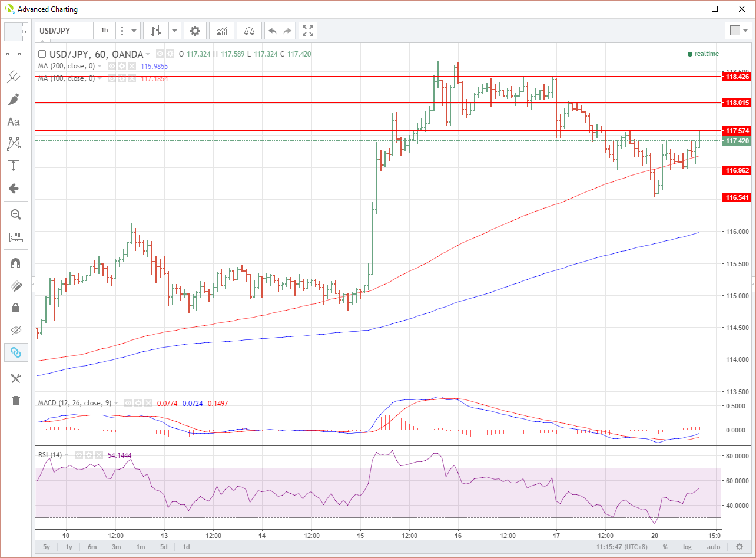Toggle lock all drawing tools

(15, 308)
